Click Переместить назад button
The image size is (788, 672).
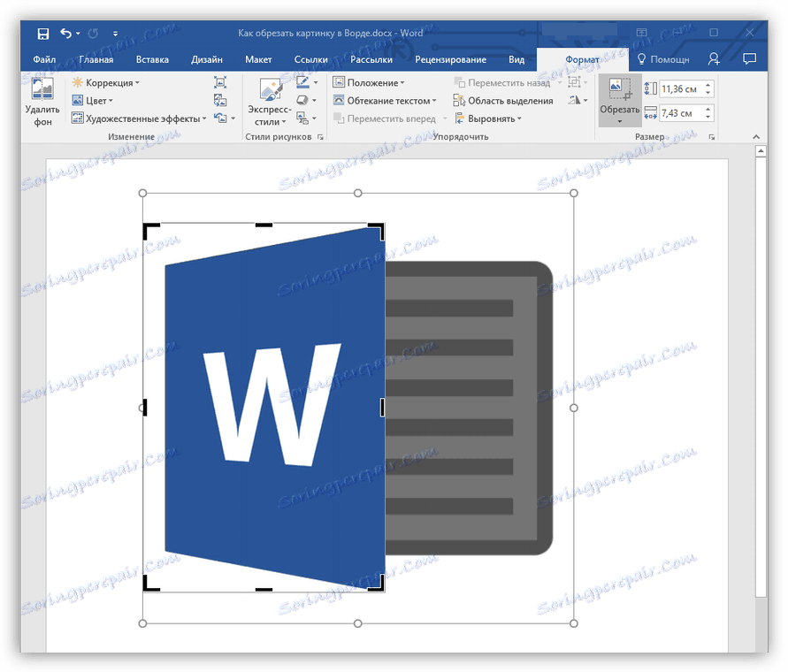502,82
